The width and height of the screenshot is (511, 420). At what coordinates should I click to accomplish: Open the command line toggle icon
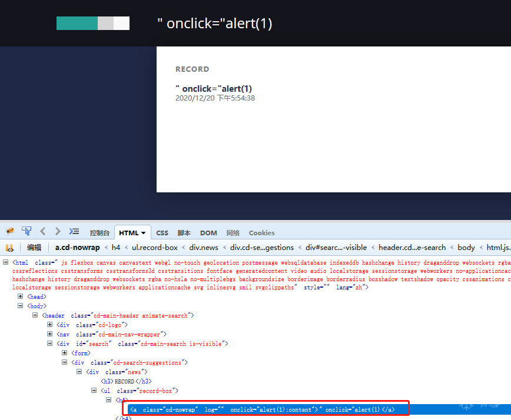(x=74, y=231)
